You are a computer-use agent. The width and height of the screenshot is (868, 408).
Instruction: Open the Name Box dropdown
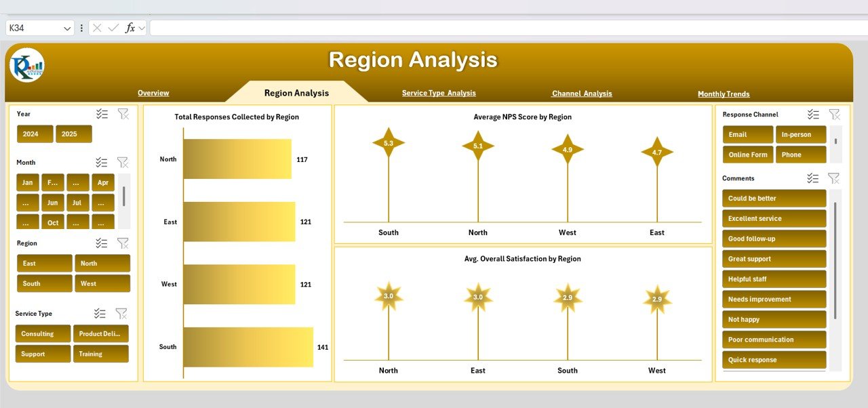click(68, 28)
